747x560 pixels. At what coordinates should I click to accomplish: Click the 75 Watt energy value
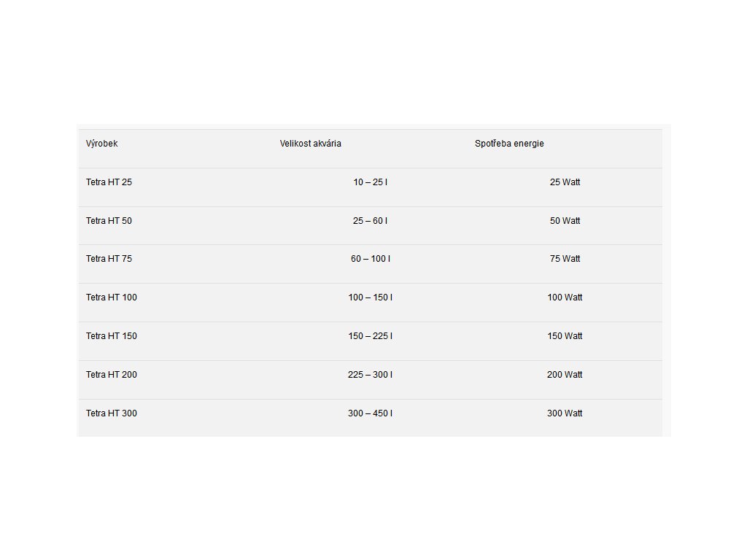point(565,259)
